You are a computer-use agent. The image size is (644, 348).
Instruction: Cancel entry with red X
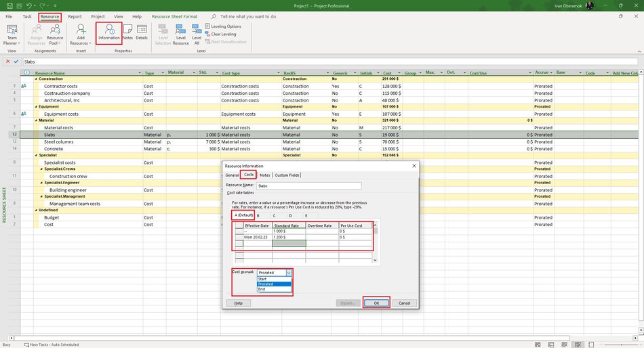tap(8, 62)
